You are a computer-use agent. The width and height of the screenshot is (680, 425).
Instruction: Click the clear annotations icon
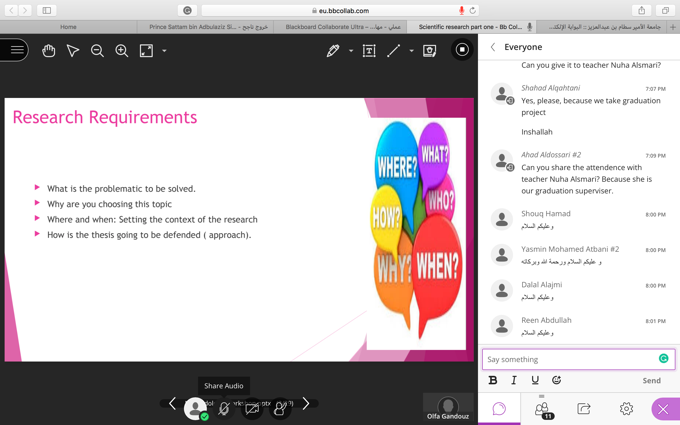pyautogui.click(x=429, y=50)
